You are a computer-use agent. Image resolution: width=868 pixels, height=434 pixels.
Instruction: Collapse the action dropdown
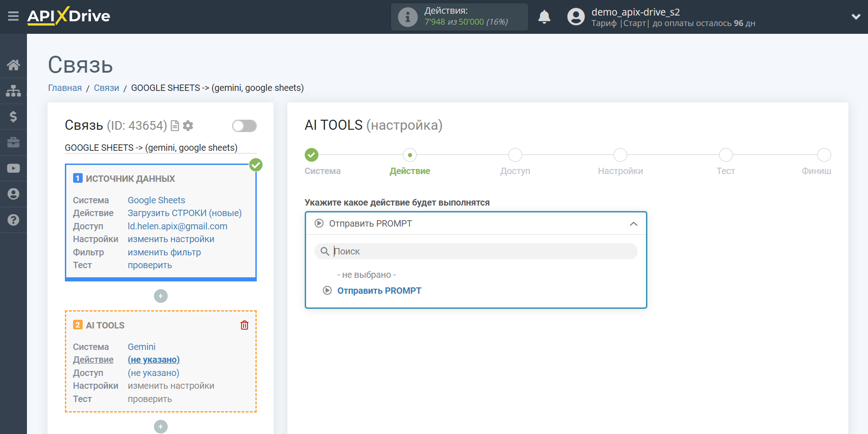(633, 224)
